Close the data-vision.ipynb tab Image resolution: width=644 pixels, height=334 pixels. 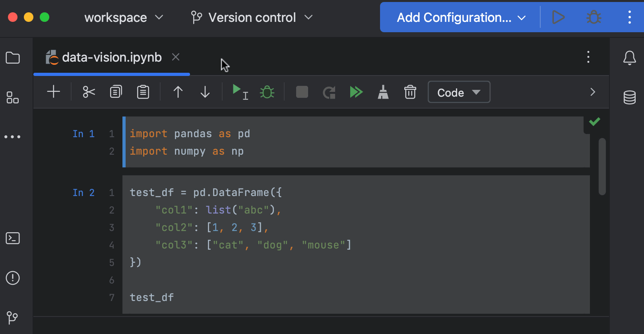point(176,57)
